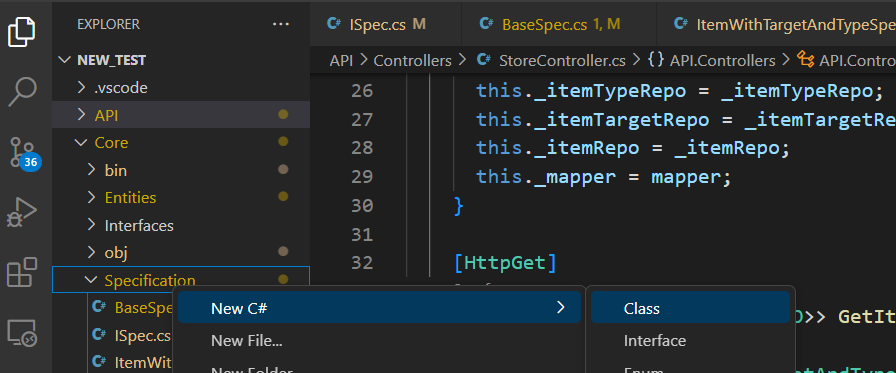Open the Extensions view
Screen dimensions: 896x373
pyautogui.click(x=22, y=272)
